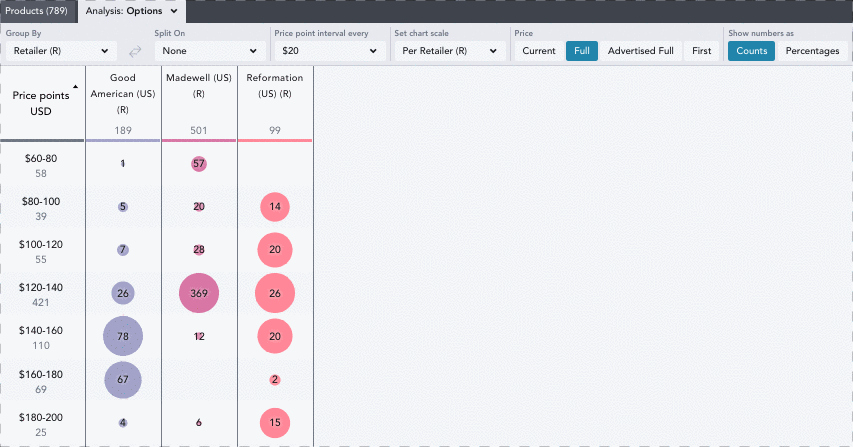Select the $160-180 price point row label
The height and width of the screenshot is (447, 853).
click(41, 374)
